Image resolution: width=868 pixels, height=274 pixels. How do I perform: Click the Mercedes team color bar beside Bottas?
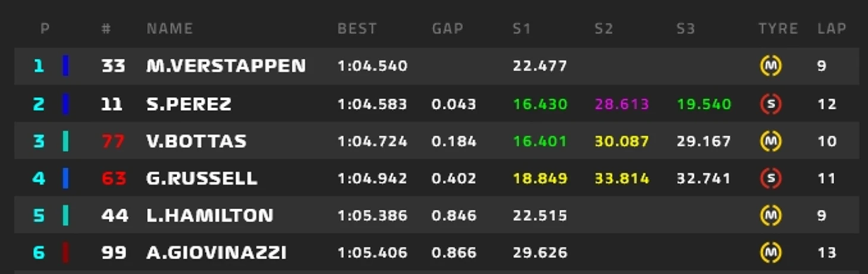click(65, 141)
